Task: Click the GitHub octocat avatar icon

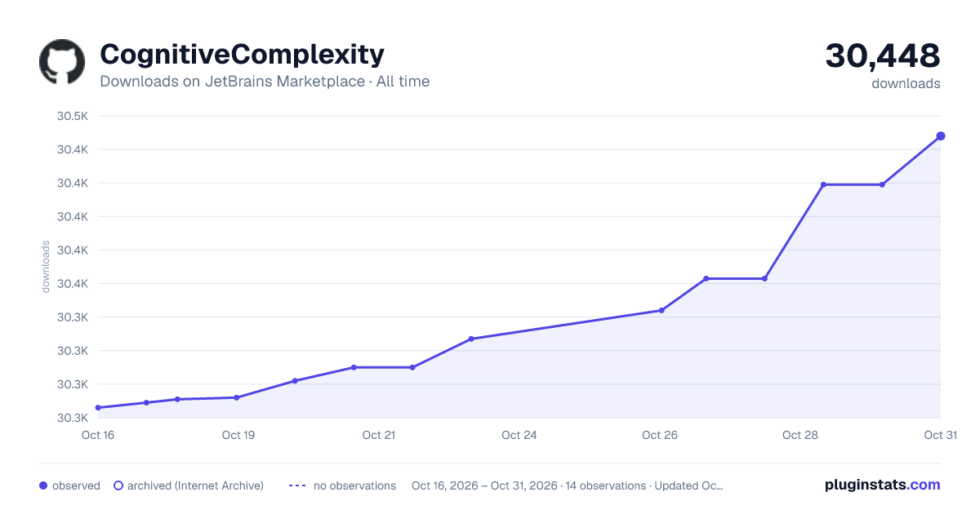Action: (x=62, y=62)
